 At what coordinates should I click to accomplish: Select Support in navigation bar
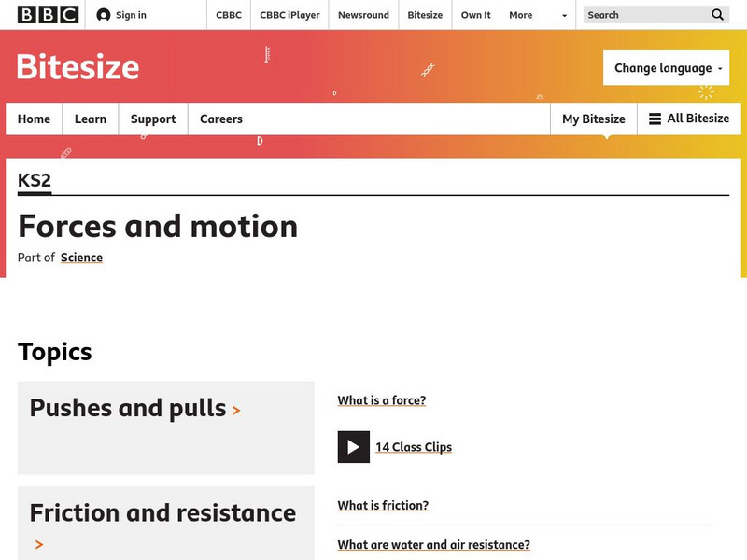click(153, 119)
